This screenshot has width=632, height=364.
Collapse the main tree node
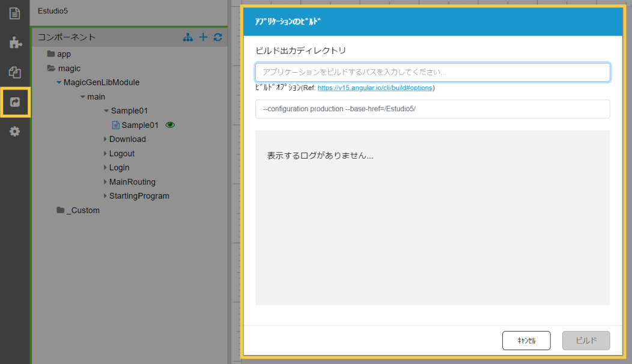82,97
